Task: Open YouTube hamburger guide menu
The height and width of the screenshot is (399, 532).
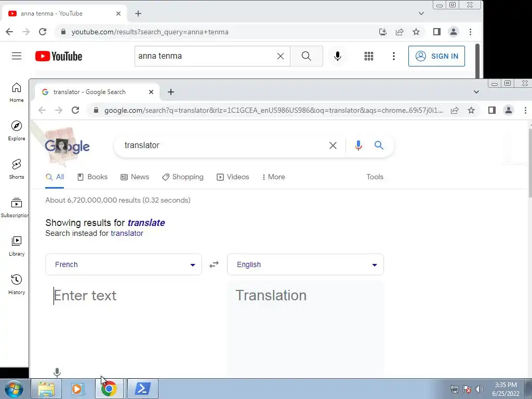Action: point(17,56)
